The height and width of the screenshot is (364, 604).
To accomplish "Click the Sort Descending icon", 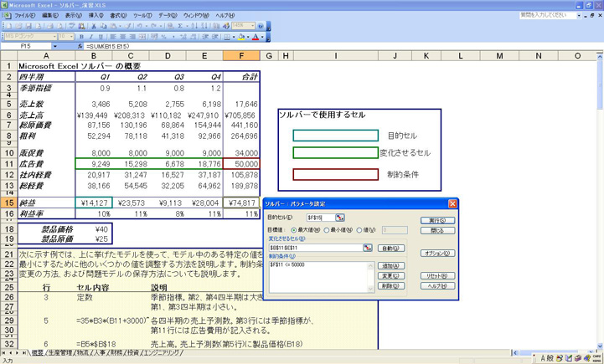I will tap(204, 26).
